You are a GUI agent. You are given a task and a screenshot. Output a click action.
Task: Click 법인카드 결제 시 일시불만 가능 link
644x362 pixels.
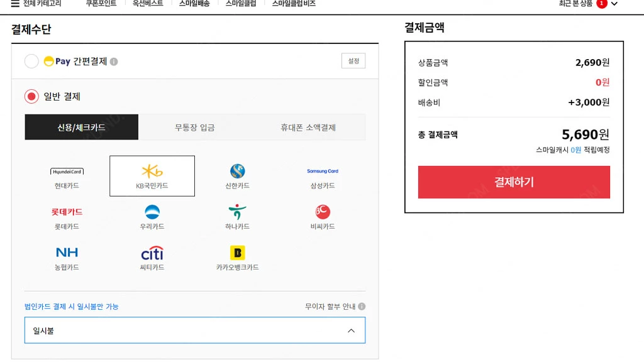tap(72, 307)
